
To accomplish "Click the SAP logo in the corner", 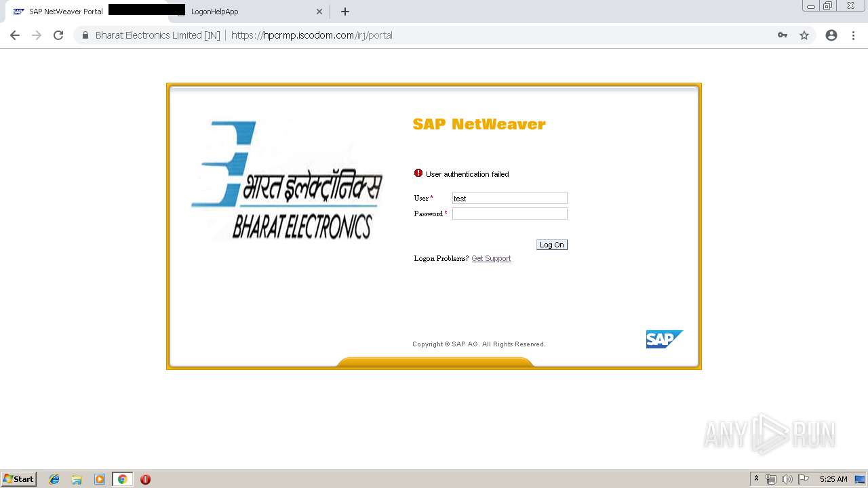I will coord(664,339).
